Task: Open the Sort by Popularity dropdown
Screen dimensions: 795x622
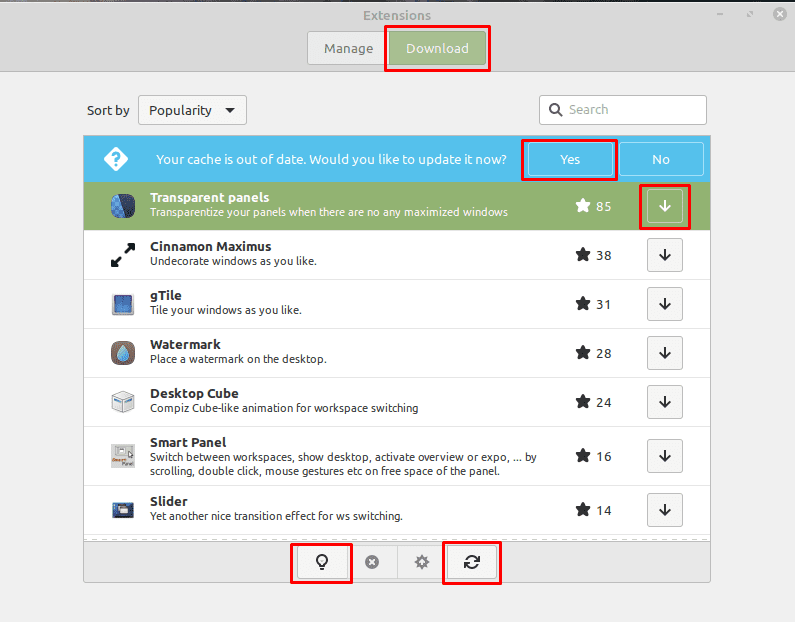Action: tap(192, 110)
